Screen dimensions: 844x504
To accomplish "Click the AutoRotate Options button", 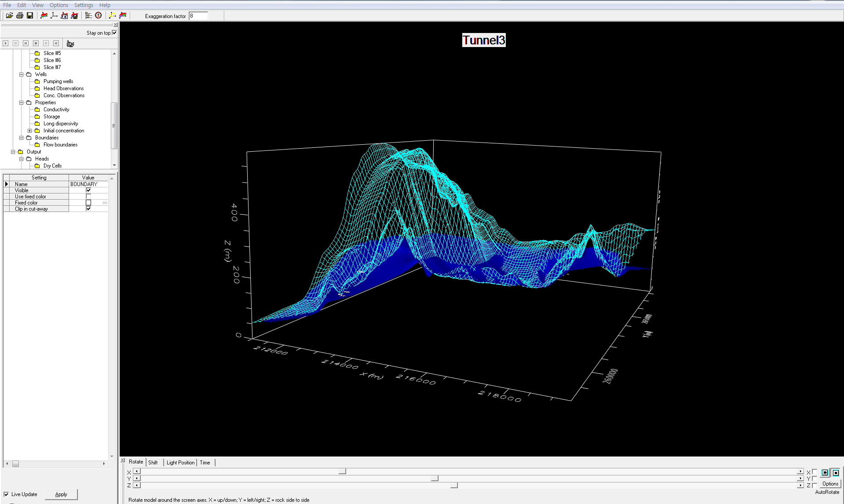I will pos(830,484).
